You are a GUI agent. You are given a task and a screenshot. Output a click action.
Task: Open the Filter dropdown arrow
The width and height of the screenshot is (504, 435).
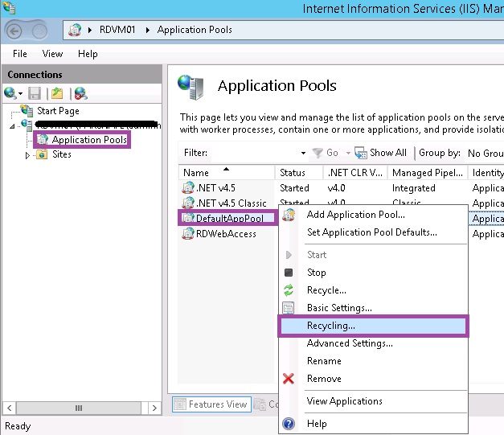pyautogui.click(x=303, y=153)
